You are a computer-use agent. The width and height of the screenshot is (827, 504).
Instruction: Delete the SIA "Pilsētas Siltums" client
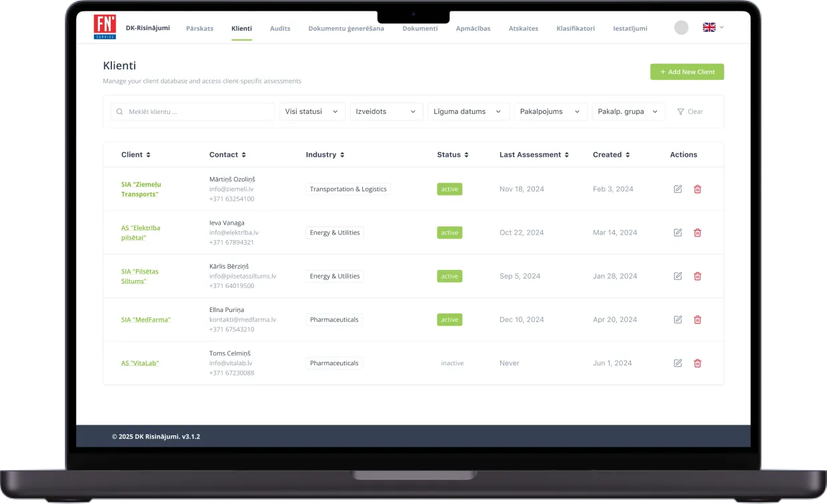click(698, 276)
